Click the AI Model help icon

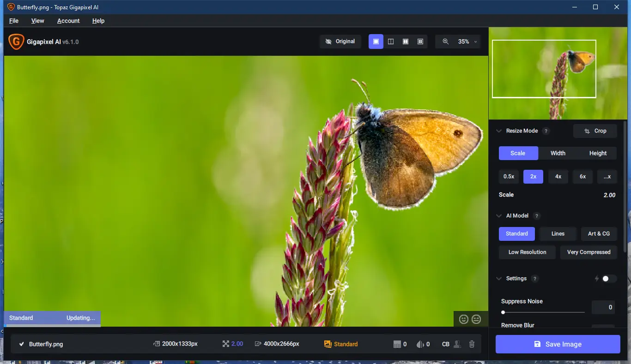point(537,216)
